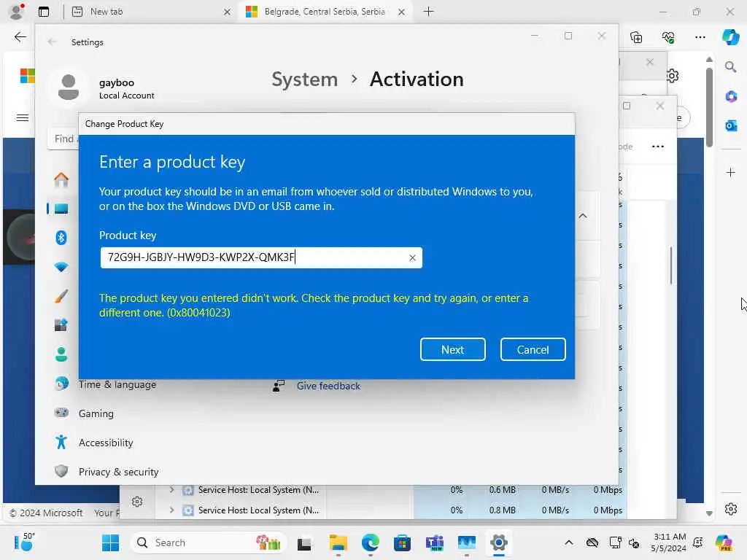Image resolution: width=747 pixels, height=560 pixels.
Task: Click Edge sidebar search icon
Action: point(730,67)
